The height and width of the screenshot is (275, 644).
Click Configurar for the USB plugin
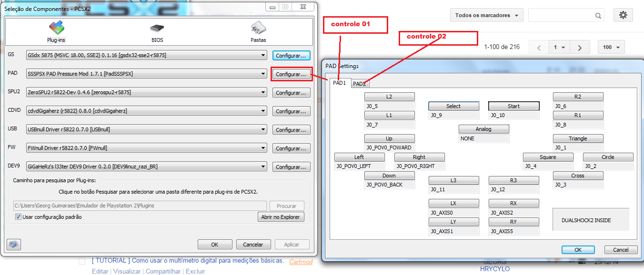[x=291, y=130]
